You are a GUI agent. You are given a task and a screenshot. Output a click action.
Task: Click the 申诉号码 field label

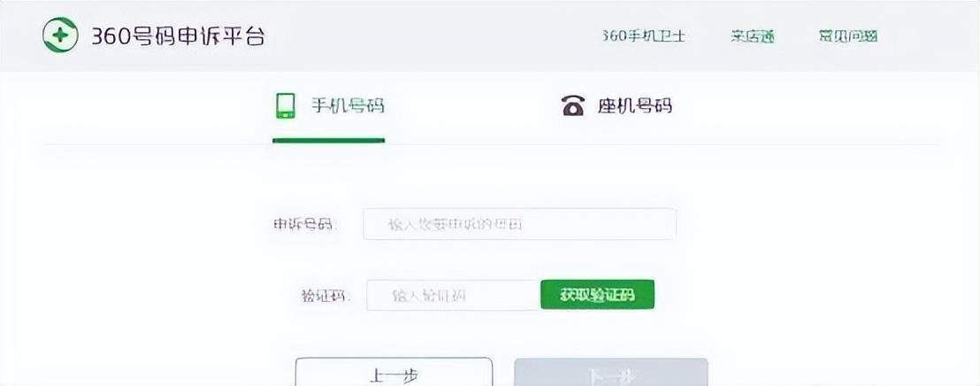(303, 224)
